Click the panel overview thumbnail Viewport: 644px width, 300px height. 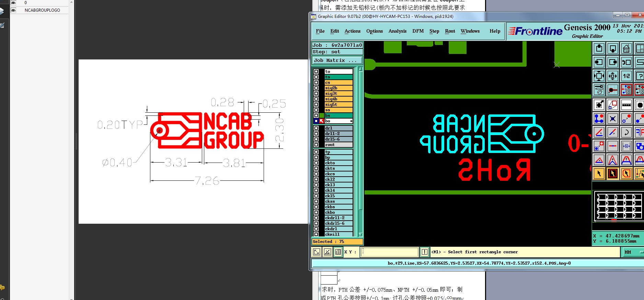(619, 206)
